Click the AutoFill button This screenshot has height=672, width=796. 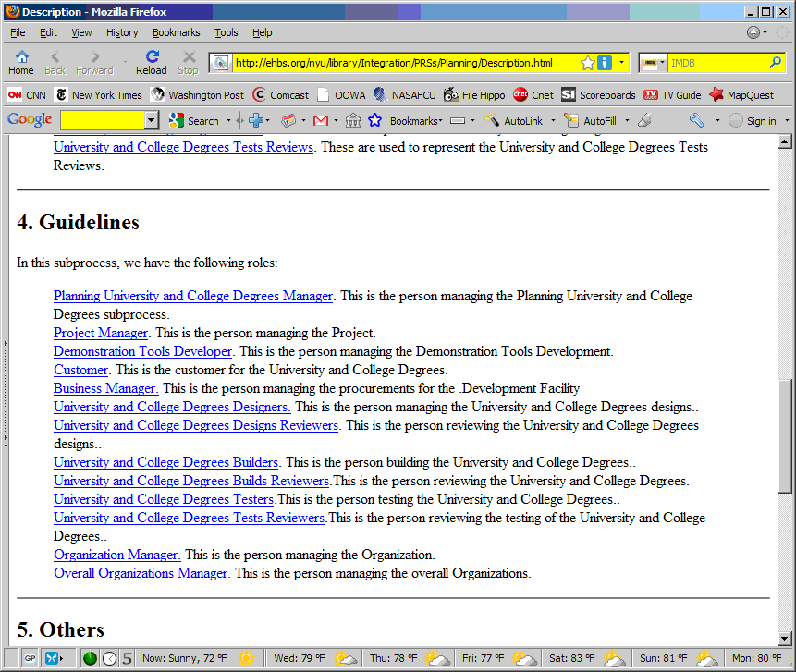592,121
